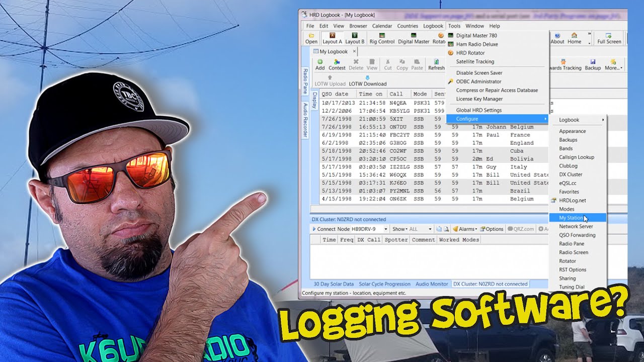
Task: Expand the Logbook submenu in Configure list
Action: click(x=578, y=120)
